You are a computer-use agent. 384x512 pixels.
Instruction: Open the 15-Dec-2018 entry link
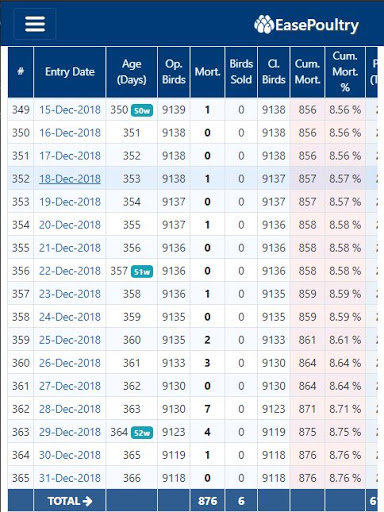click(70, 110)
